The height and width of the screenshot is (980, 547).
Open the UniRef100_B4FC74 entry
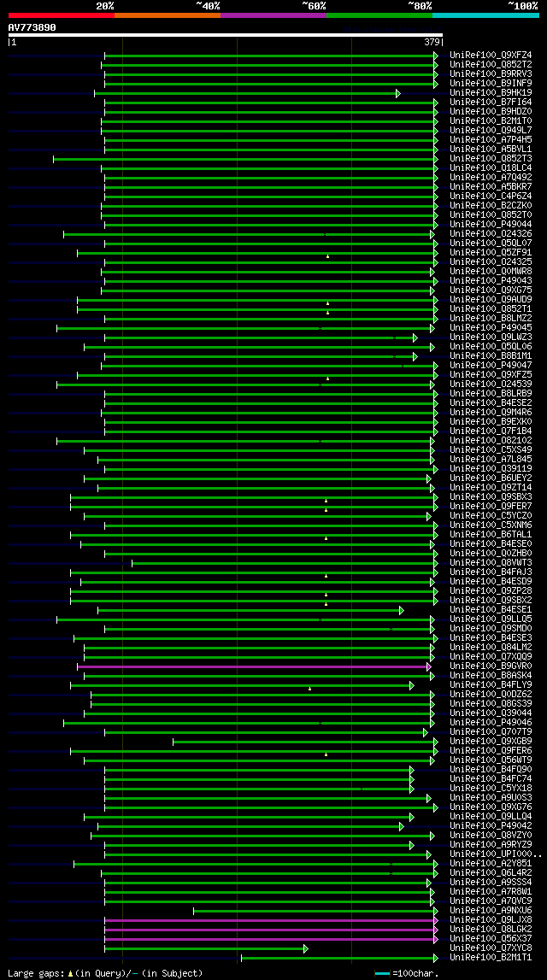tap(491, 779)
